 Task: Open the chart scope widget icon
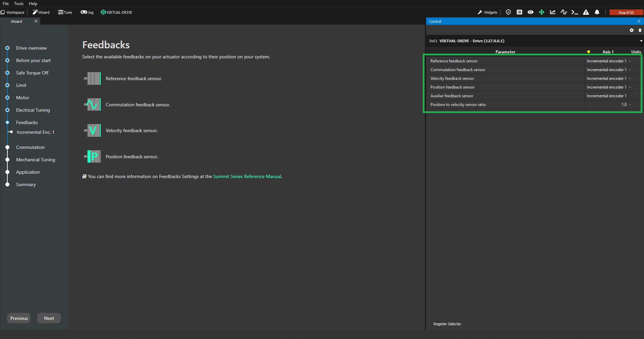pyautogui.click(x=553, y=12)
